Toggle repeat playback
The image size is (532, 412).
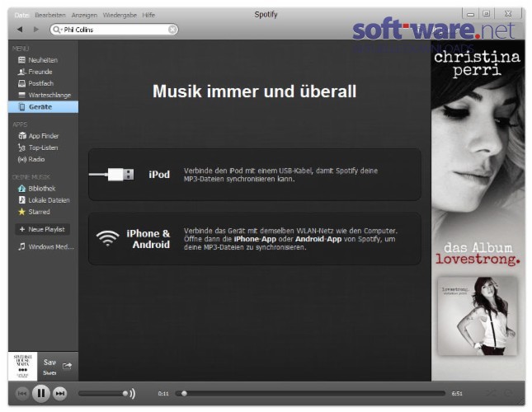508,393
